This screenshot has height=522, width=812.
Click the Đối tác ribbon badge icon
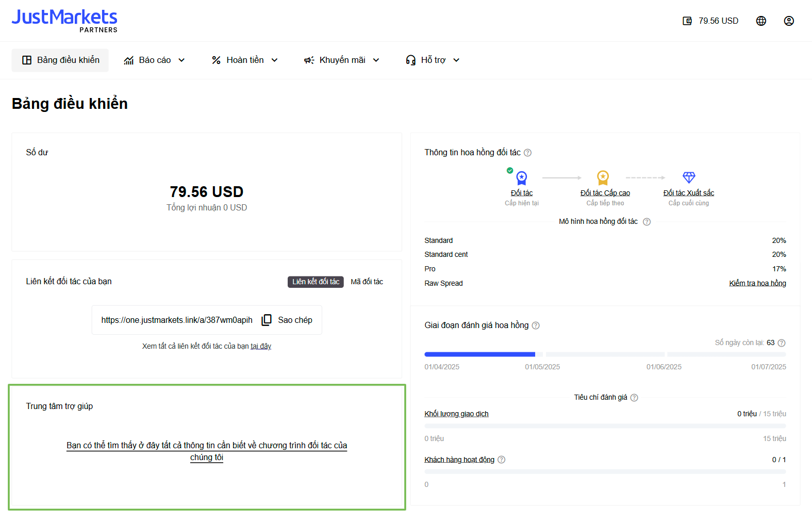point(522,178)
